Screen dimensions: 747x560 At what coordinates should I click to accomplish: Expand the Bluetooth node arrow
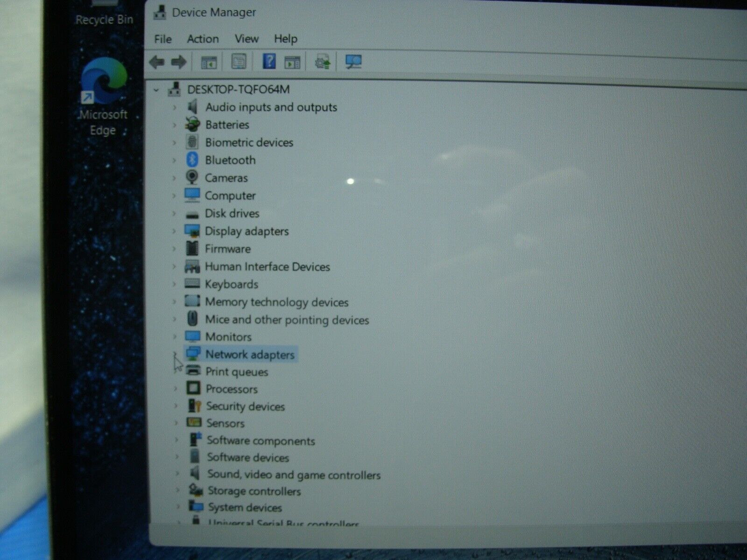(x=174, y=161)
